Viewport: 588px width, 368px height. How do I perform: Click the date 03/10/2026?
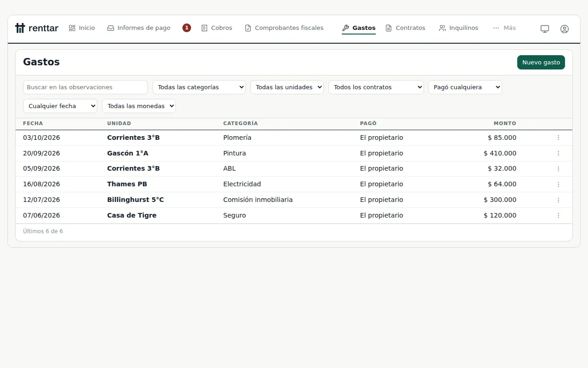[x=41, y=138]
